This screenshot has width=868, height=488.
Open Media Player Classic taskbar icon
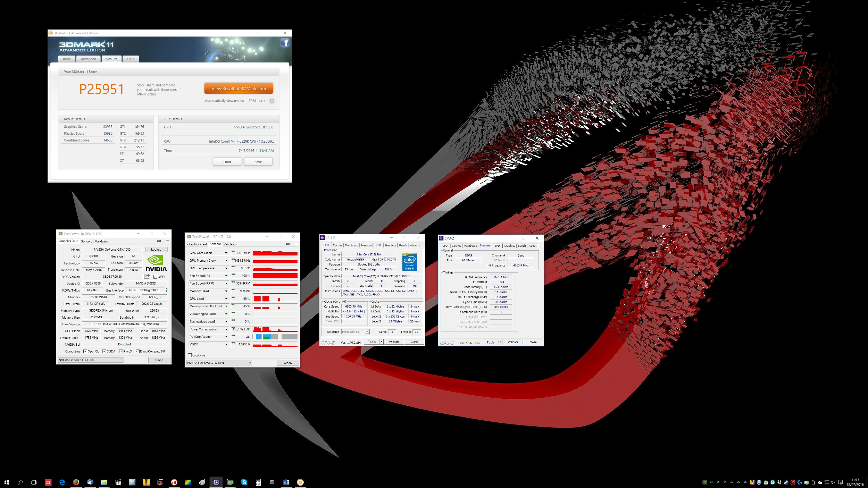click(118, 482)
